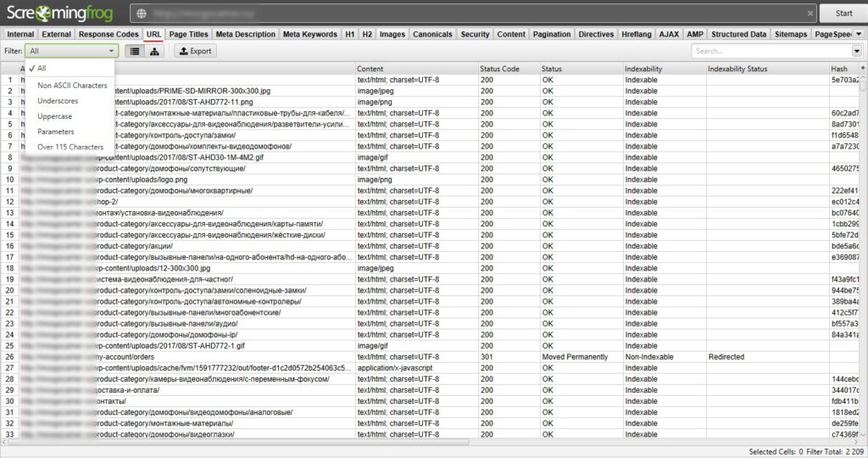Start the crawl

[x=843, y=14]
